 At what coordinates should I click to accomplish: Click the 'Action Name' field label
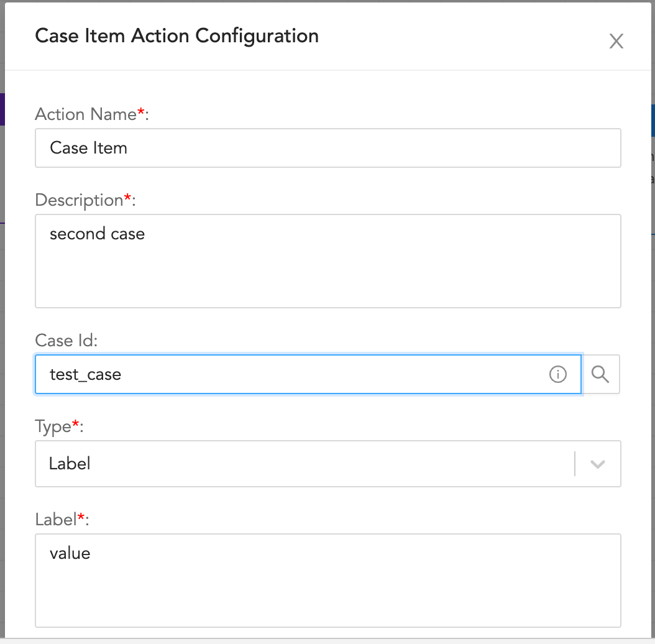point(86,114)
